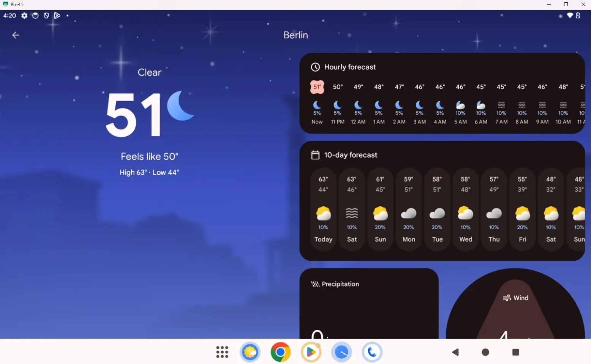Open the Clock app from the taskbar

point(341,352)
